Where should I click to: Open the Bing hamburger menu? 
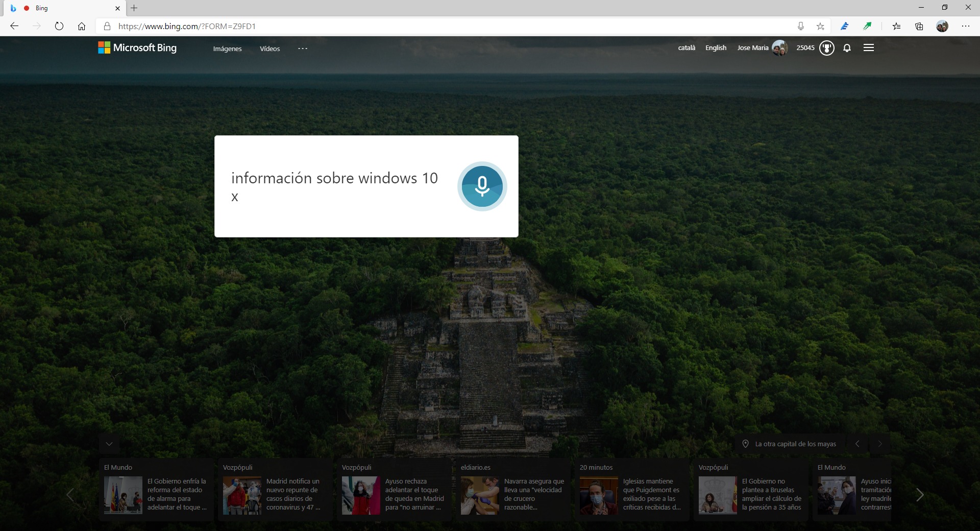869,48
